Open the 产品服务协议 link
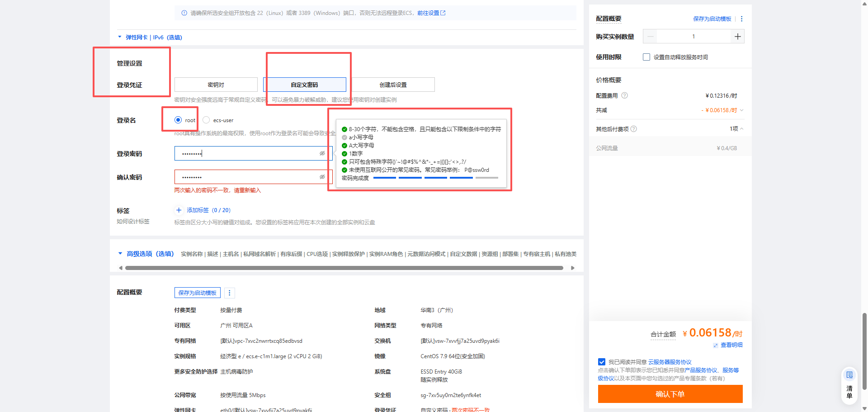868x412 pixels. point(701,370)
